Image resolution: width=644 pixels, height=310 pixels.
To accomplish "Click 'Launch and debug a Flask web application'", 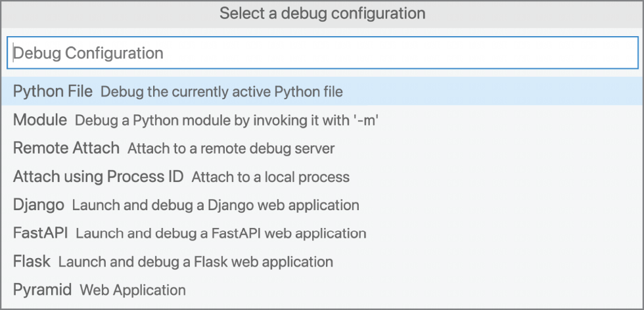I will point(196,262).
